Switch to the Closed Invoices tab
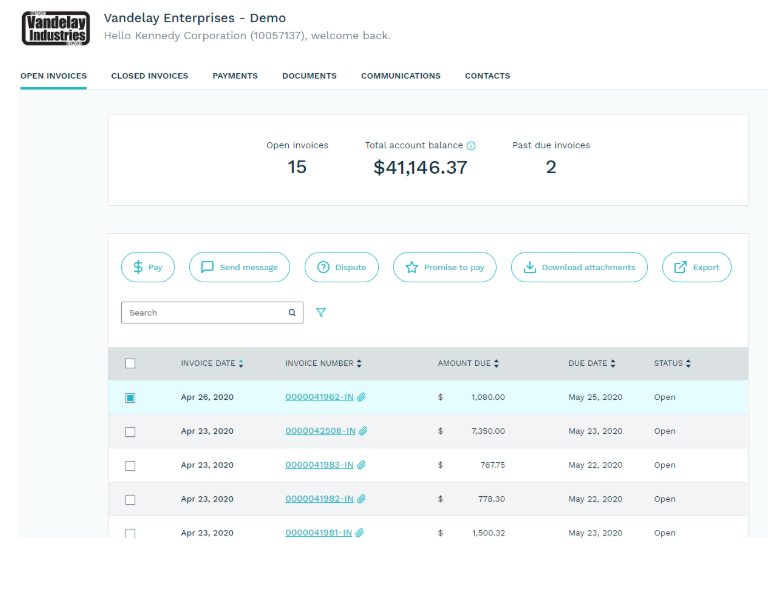The height and width of the screenshot is (590, 781). click(x=149, y=76)
